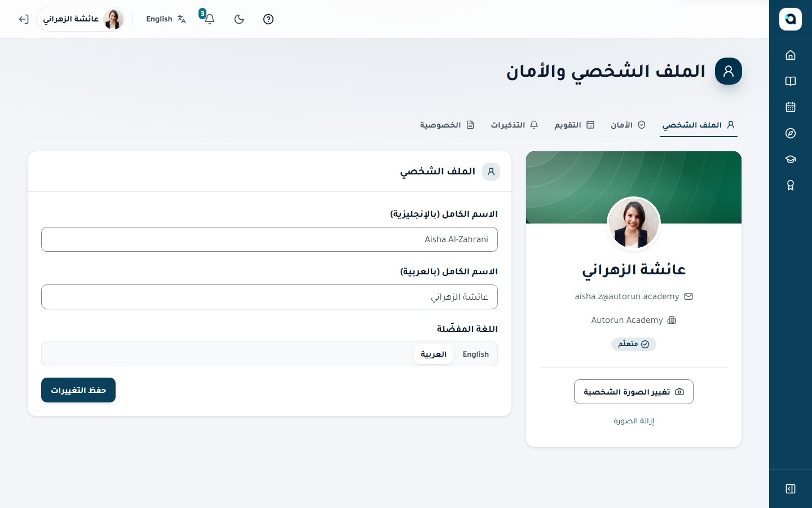Click the متعلّم role badge
The height and width of the screenshot is (508, 812).
[634, 344]
